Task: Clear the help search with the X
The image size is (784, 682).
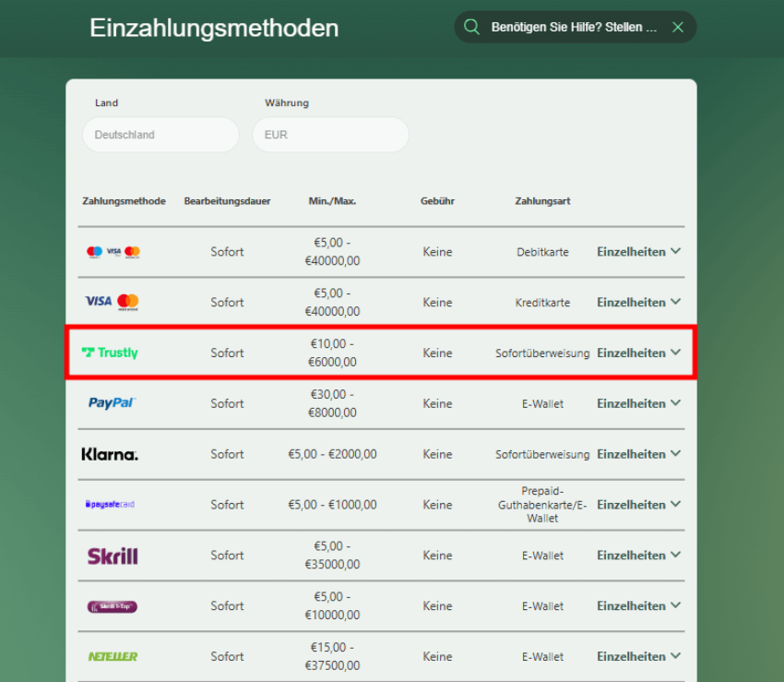Action: pos(678,27)
